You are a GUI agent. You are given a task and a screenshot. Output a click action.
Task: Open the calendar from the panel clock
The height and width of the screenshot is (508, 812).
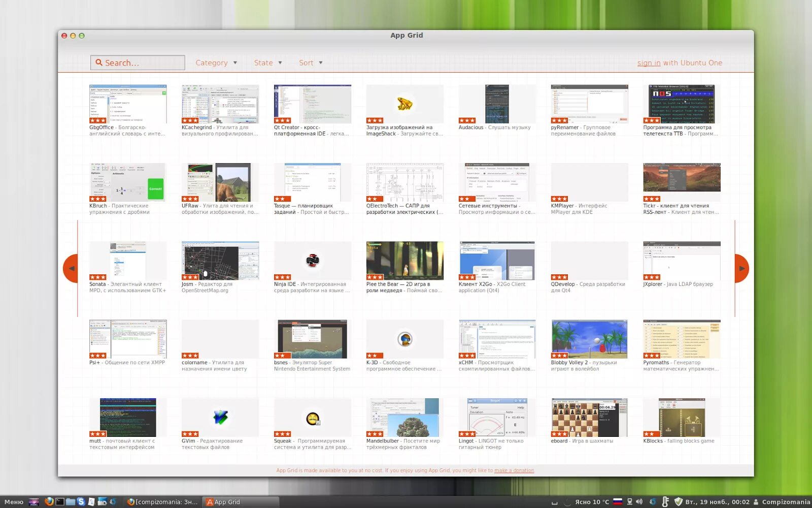[717, 502]
